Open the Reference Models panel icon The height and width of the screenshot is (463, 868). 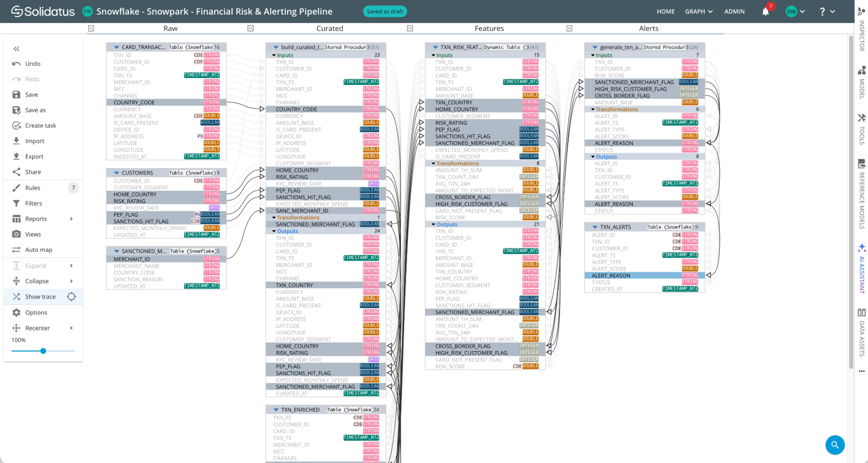click(x=862, y=164)
